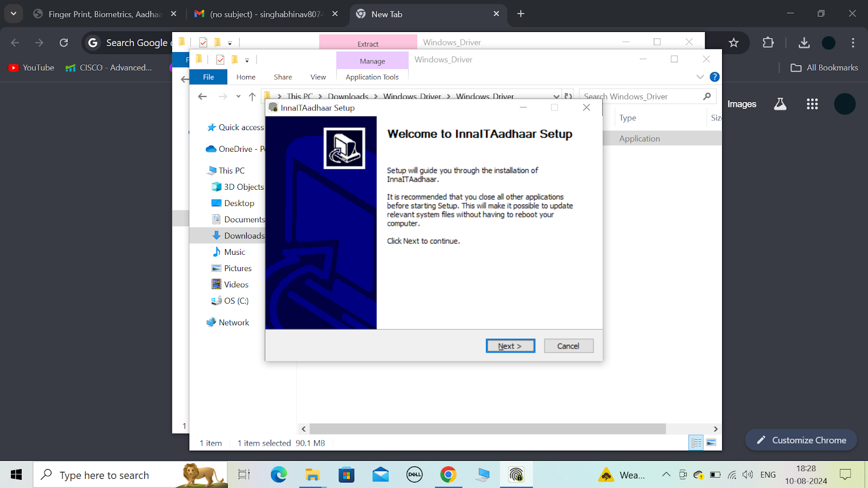The height and width of the screenshot is (488, 868).
Task: Select OS (C:) drive
Action: (x=230, y=301)
